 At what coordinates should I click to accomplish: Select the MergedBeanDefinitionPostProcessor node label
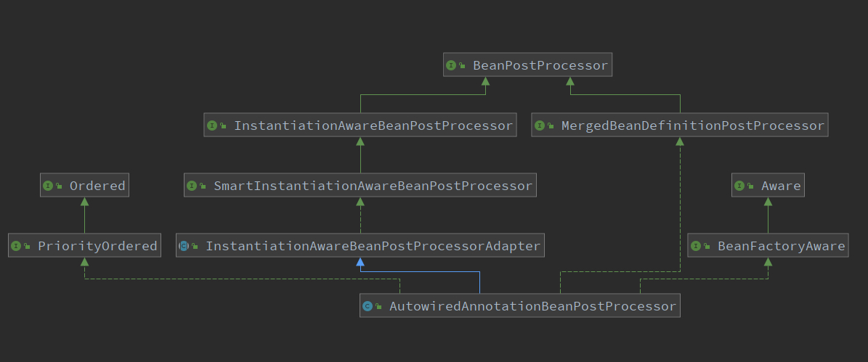692,126
